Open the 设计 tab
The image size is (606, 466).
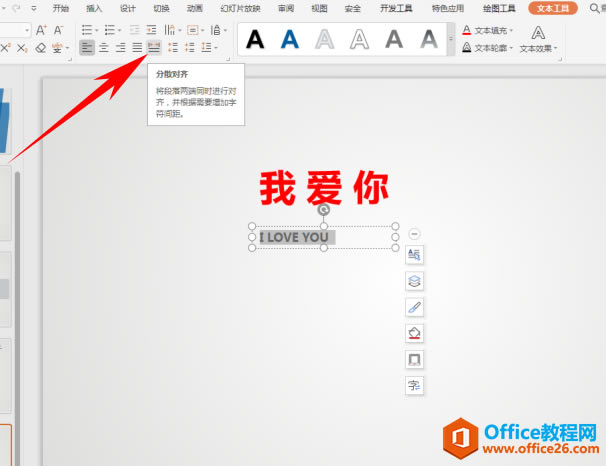coord(128,8)
